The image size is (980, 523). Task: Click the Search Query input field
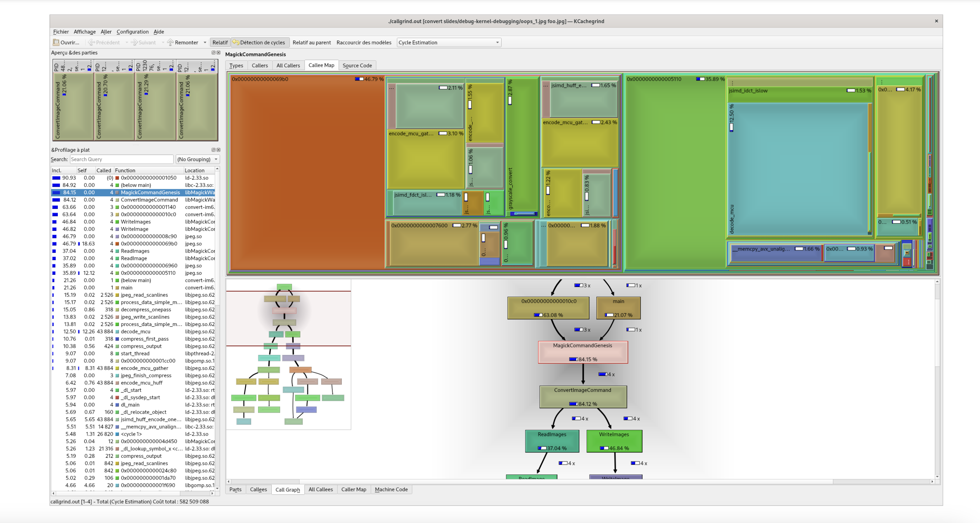121,159
